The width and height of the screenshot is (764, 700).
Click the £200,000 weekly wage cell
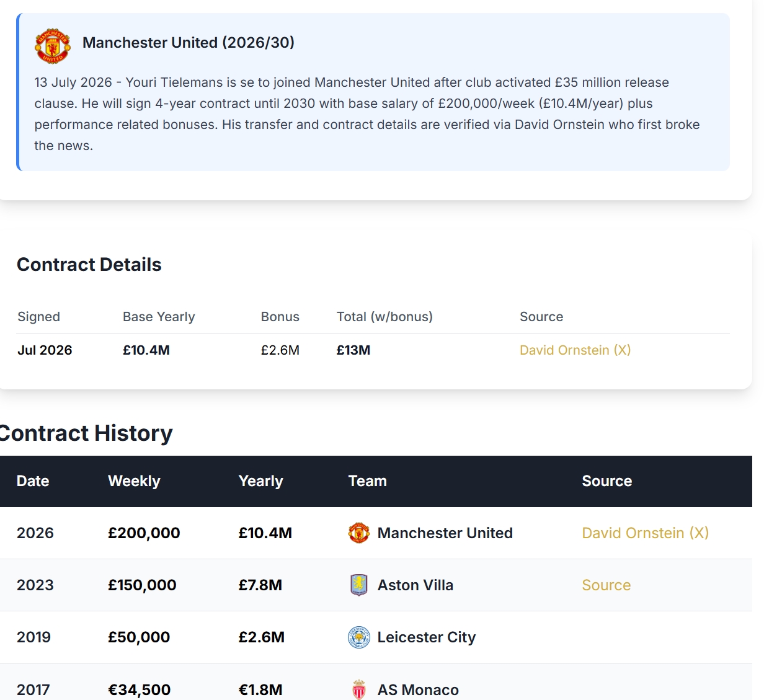(144, 533)
